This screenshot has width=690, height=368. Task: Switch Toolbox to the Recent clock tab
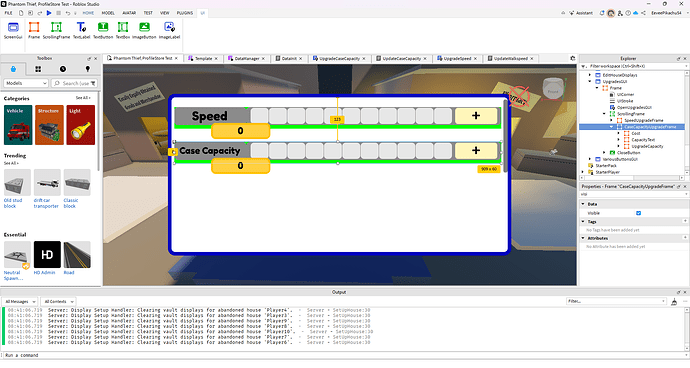63,69
